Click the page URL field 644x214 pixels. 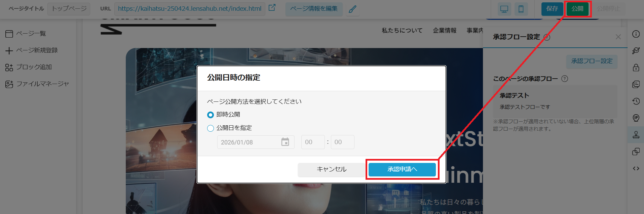190,9
